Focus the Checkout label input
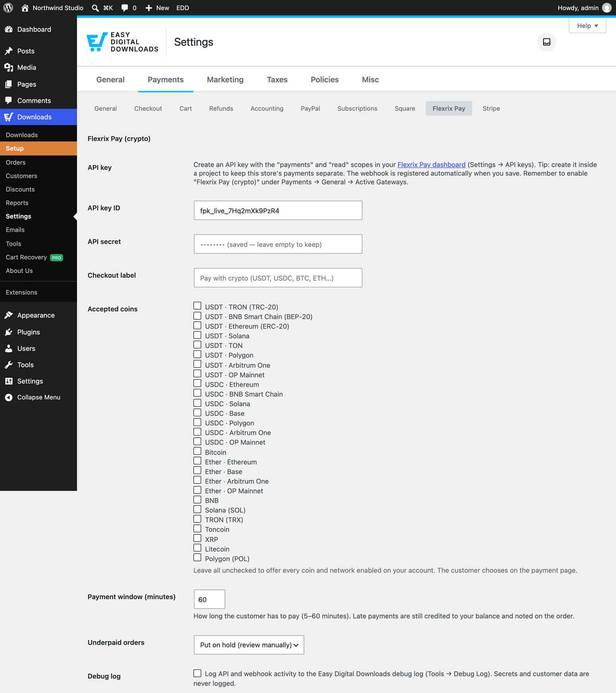The image size is (616, 693). [x=278, y=278]
